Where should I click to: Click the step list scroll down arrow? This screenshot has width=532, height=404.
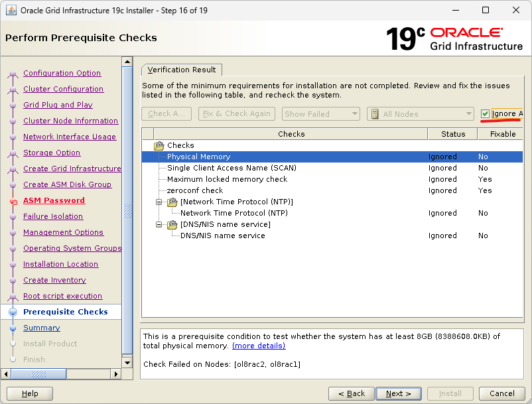point(127,363)
